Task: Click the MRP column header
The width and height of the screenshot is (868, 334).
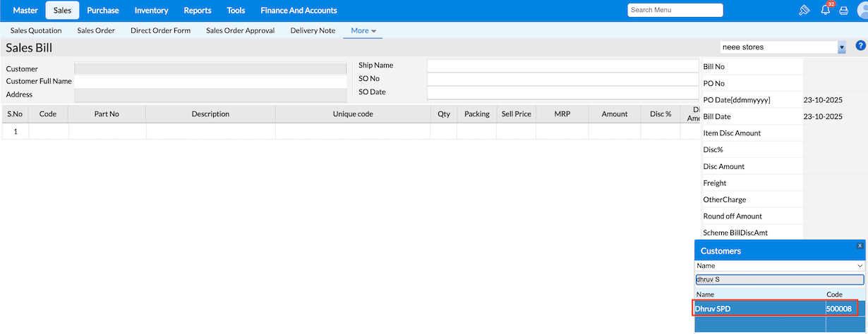Action: pyautogui.click(x=562, y=114)
